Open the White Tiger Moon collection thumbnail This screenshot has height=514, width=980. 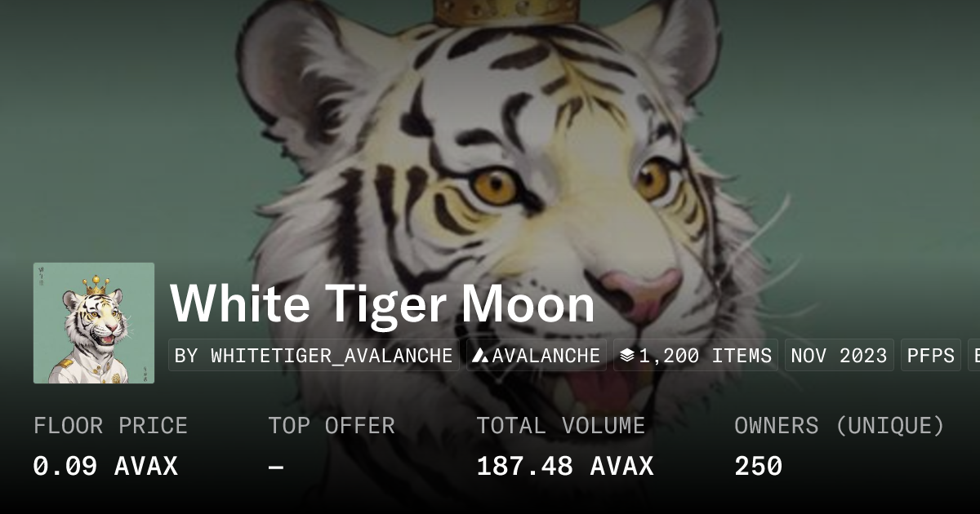94,323
